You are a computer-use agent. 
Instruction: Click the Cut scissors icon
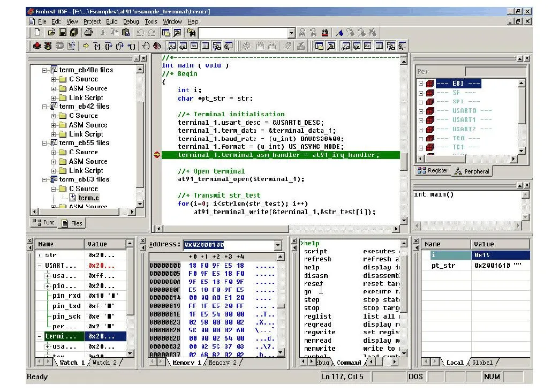(103, 33)
